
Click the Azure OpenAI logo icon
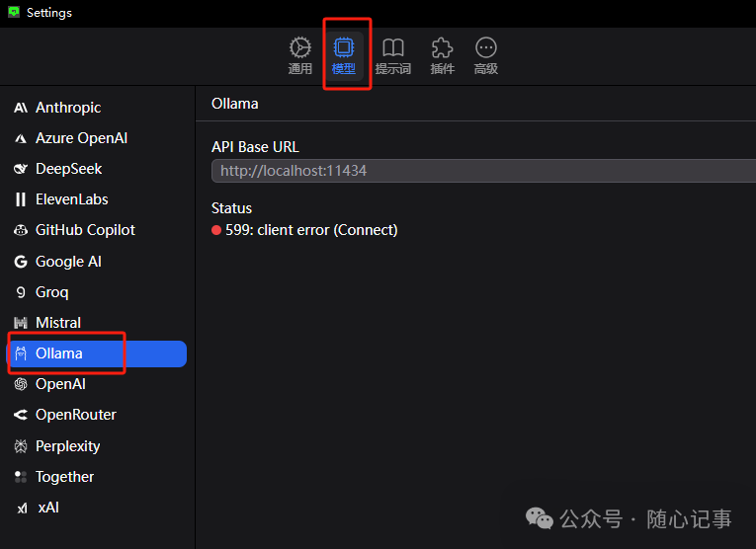[x=20, y=138]
